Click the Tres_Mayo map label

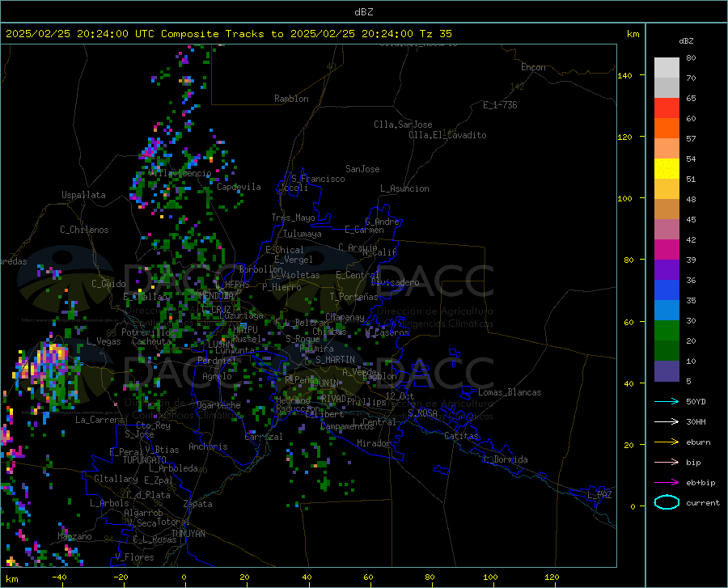(x=293, y=218)
